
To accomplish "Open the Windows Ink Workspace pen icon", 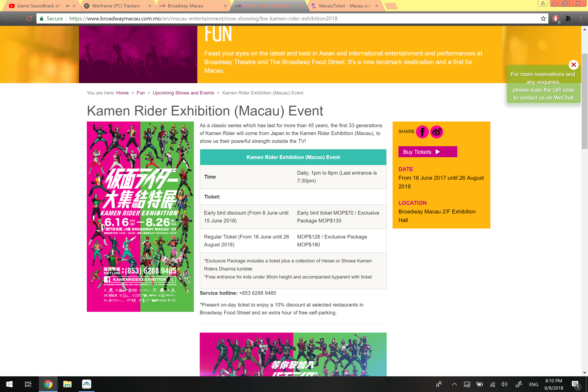I will [519, 384].
